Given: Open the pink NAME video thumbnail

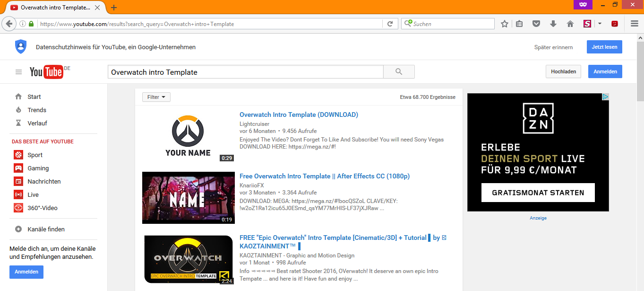Looking at the screenshot, I should [x=189, y=198].
